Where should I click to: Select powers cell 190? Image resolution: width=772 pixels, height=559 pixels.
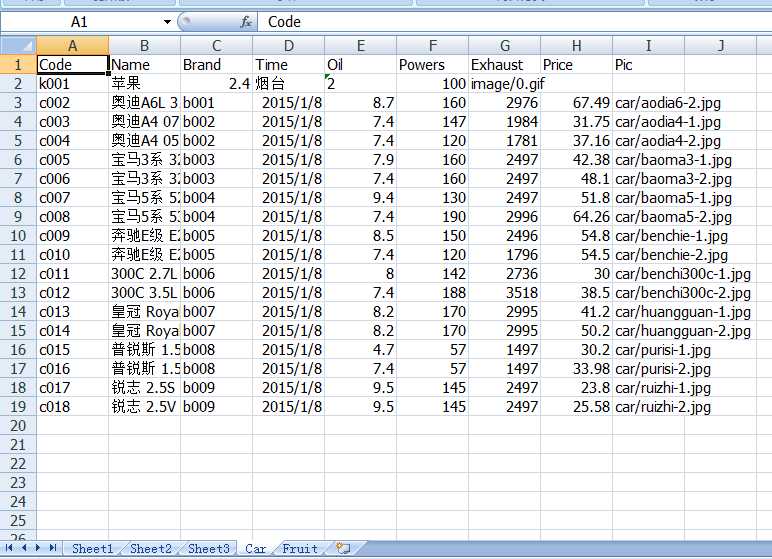tap(432, 217)
